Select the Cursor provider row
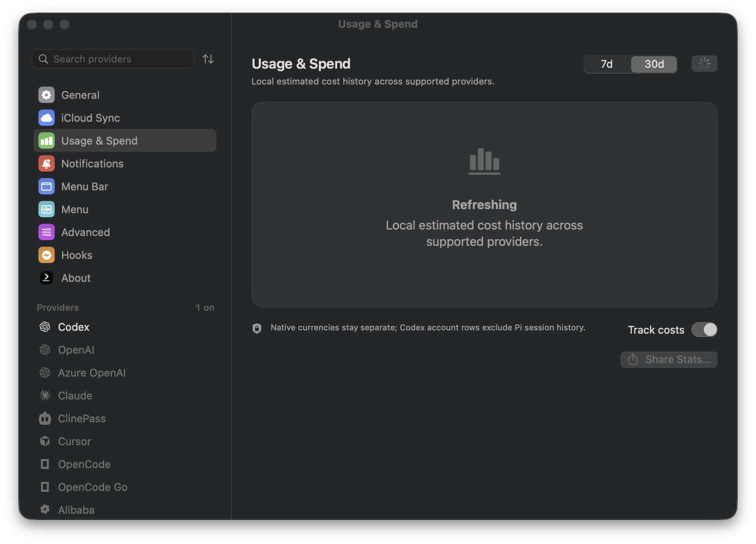Viewport: 756px width, 544px height. [125, 441]
